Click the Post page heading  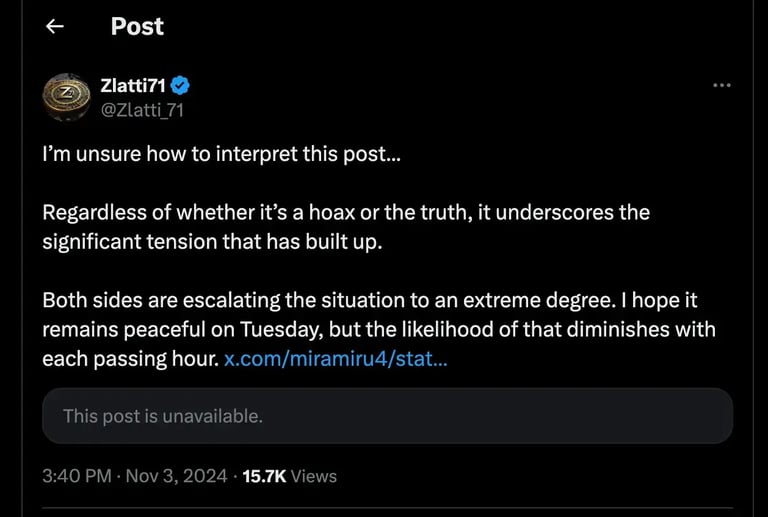(x=137, y=27)
